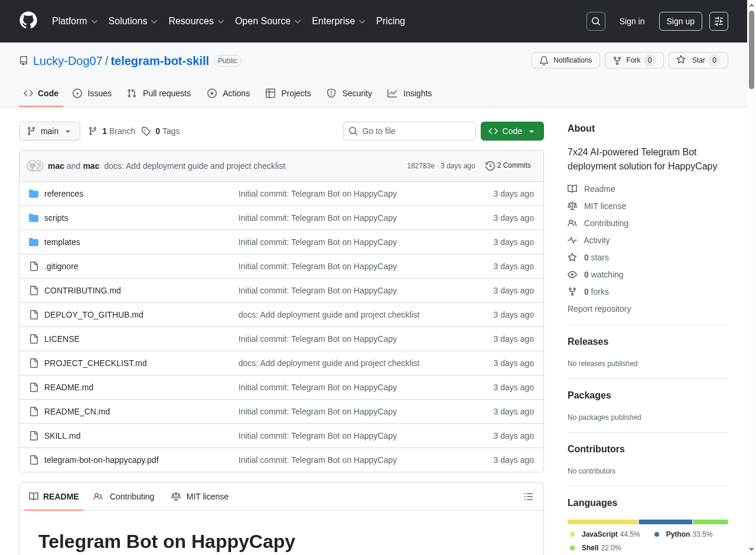Open the README outline list icon
The image size is (756, 555).
[x=529, y=497]
